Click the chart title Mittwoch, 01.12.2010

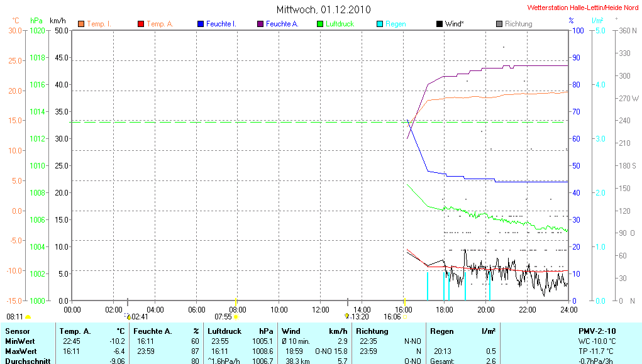[x=323, y=9]
